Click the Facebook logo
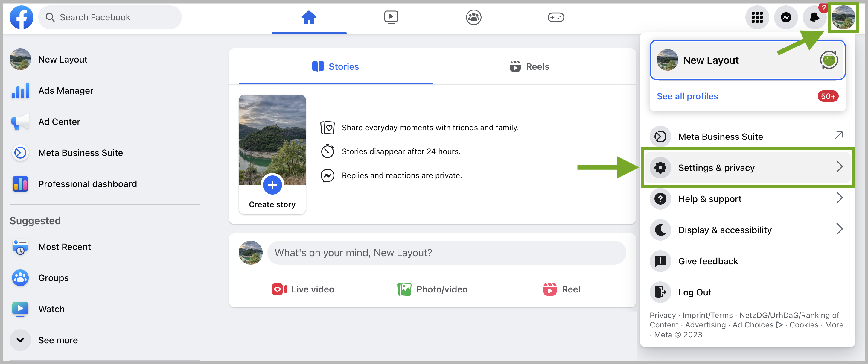The width and height of the screenshot is (868, 364). coord(21,17)
